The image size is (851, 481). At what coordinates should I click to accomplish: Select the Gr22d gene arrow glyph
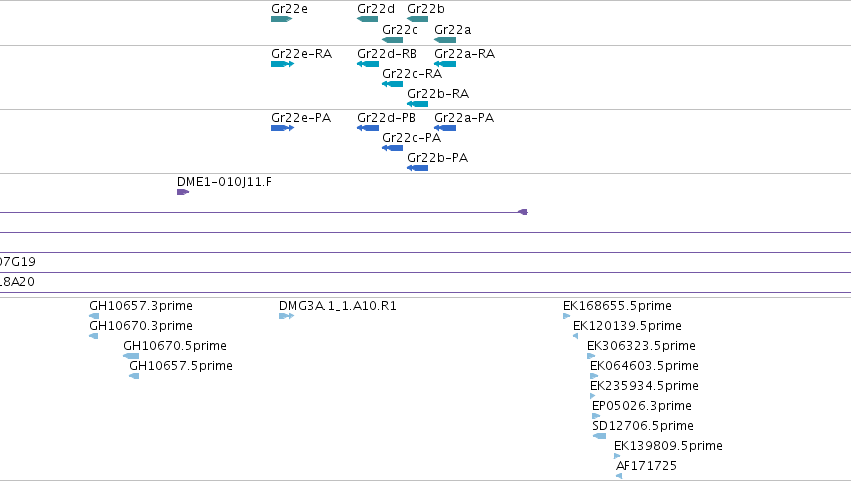[367, 19]
